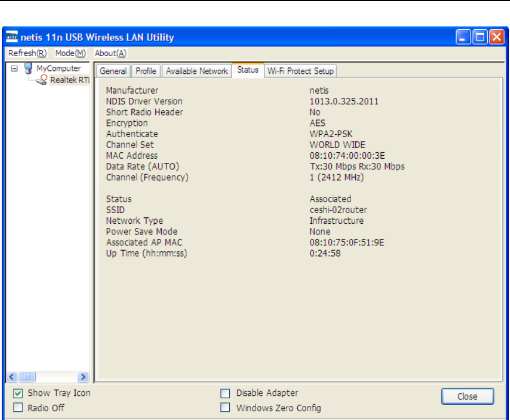Enable the Radio Off checkbox
Screen dimensions: 510x420
pos(18,408)
